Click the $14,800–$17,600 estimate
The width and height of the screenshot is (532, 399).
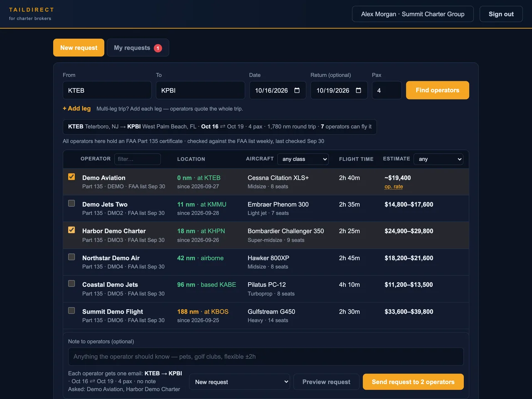pyautogui.click(x=409, y=204)
